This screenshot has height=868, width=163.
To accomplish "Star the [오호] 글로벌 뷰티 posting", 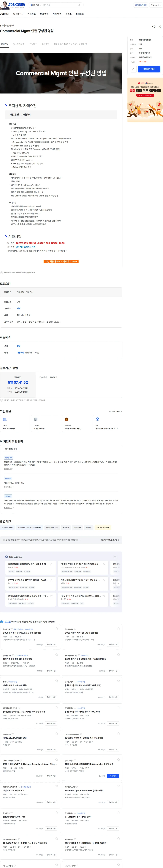I will click(x=51, y=580).
